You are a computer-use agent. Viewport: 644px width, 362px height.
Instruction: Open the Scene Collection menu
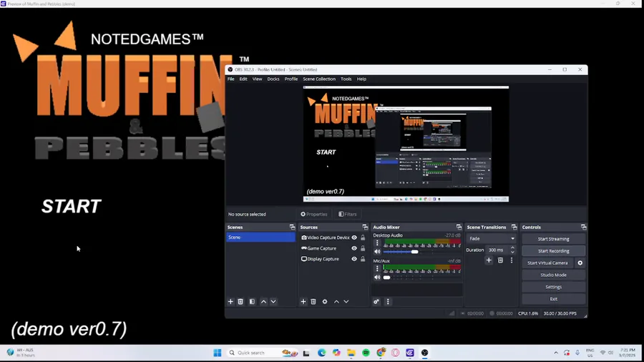tap(319, 79)
